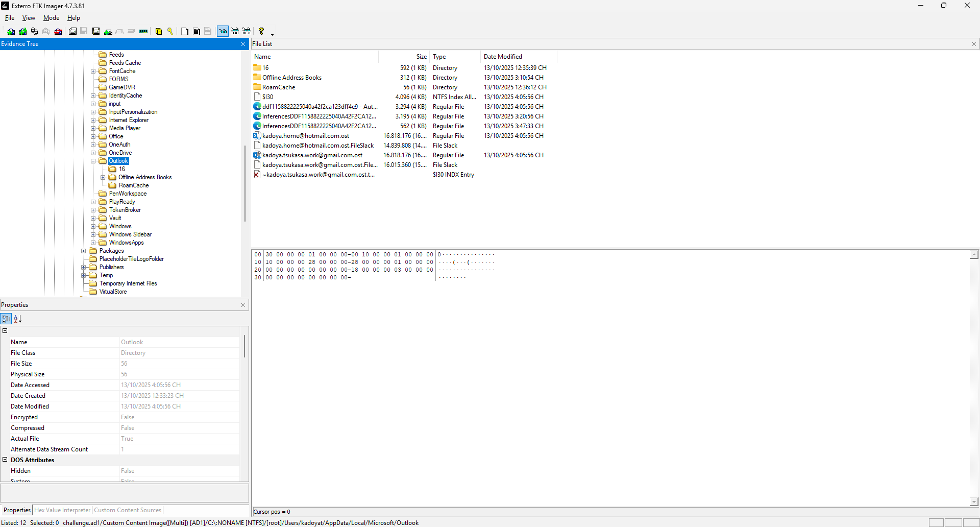980x527 pixels.
Task: Click the Evidence Tree scrollbar thumb
Action: 245,184
